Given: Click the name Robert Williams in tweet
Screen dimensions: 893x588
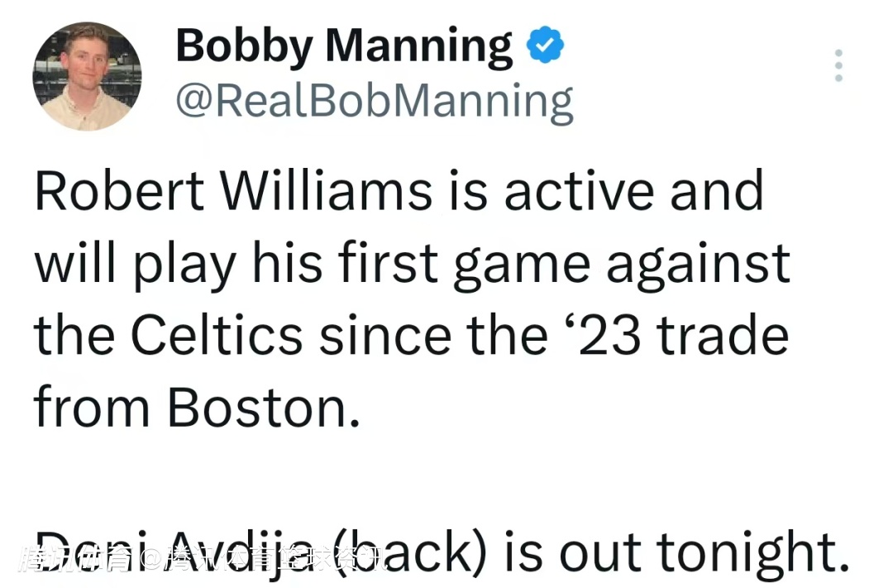Looking at the screenshot, I should click(x=233, y=192).
